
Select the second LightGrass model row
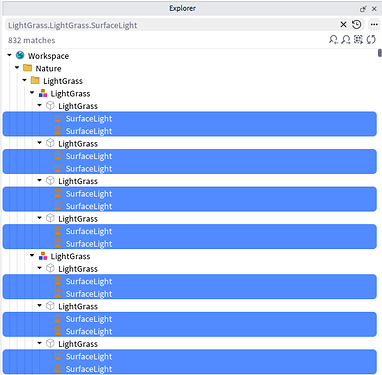(190, 256)
